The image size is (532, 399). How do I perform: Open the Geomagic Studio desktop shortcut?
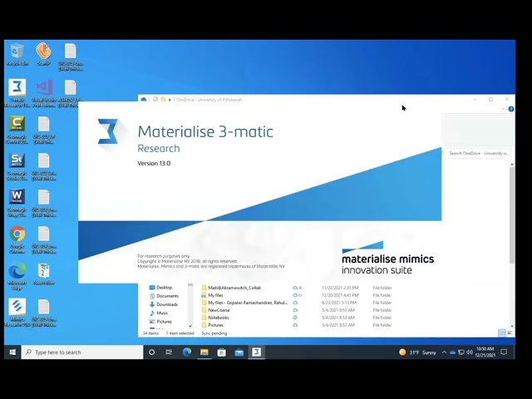(17, 166)
